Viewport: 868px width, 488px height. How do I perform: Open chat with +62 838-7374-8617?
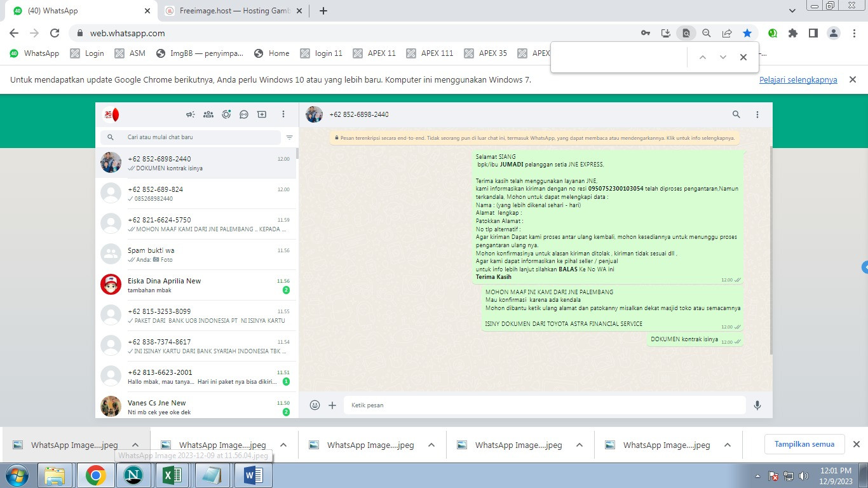[x=196, y=346]
